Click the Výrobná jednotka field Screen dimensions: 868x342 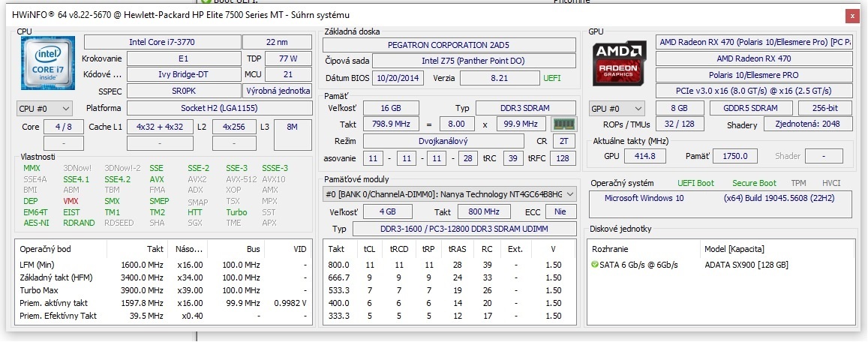(278, 91)
